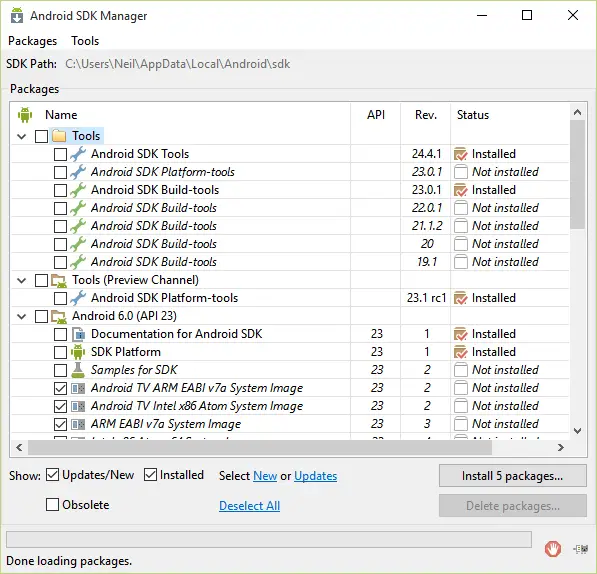Click the '23.1 rc1' revision cell
The height and width of the screenshot is (574, 597).
coord(426,298)
